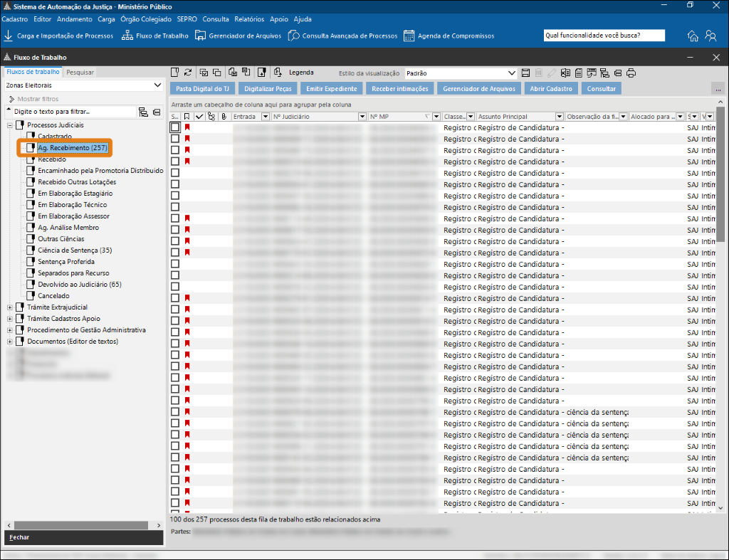Open the Entrada column filter dropdown
Image resolution: width=729 pixels, height=560 pixels.
(265, 117)
